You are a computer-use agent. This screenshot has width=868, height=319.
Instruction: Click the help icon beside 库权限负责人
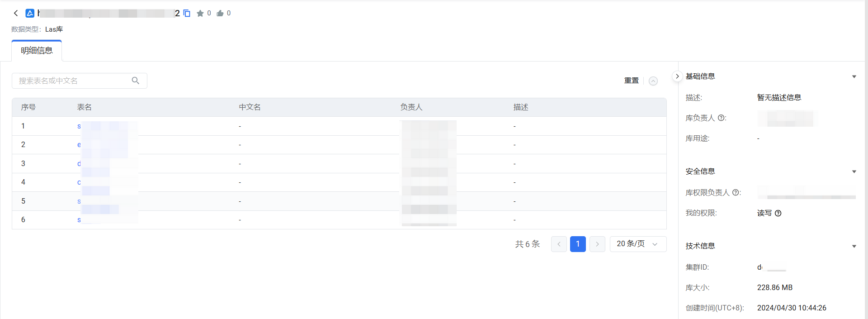point(736,193)
